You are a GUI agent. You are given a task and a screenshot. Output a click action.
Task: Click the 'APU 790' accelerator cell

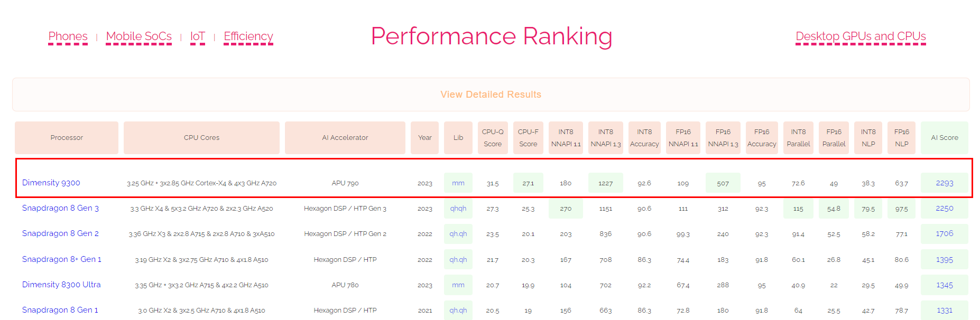(345, 183)
